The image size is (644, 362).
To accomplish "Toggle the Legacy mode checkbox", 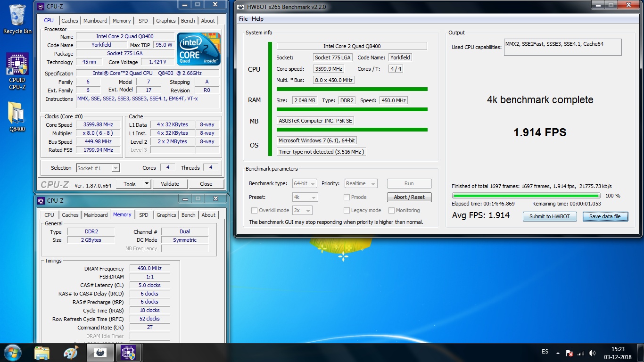I will [x=347, y=210].
